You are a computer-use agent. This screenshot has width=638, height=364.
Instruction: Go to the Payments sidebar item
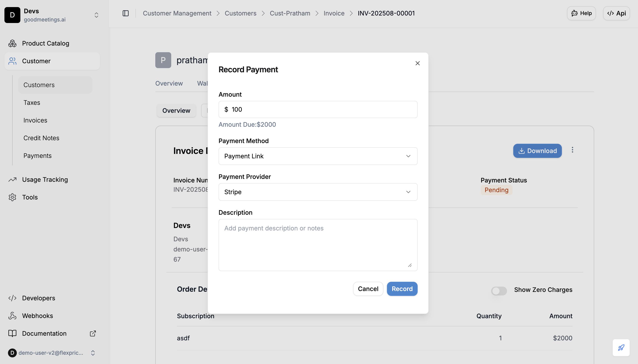[38, 156]
